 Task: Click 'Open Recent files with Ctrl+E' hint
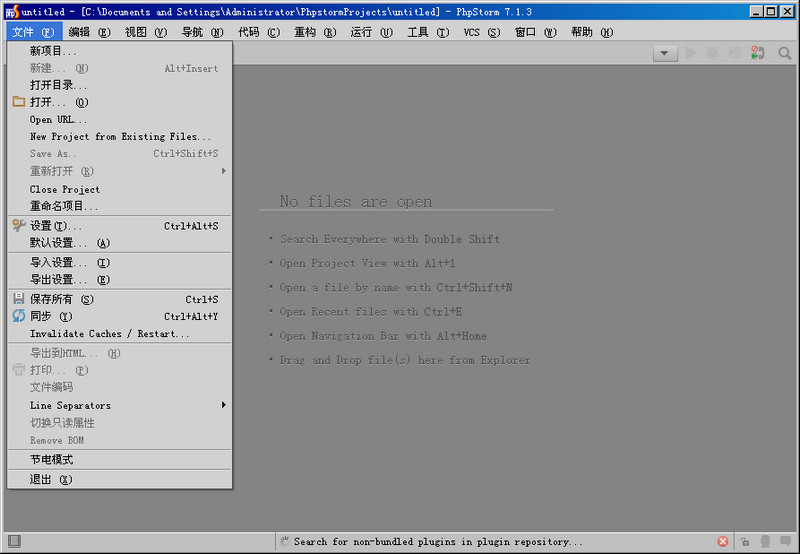371,312
